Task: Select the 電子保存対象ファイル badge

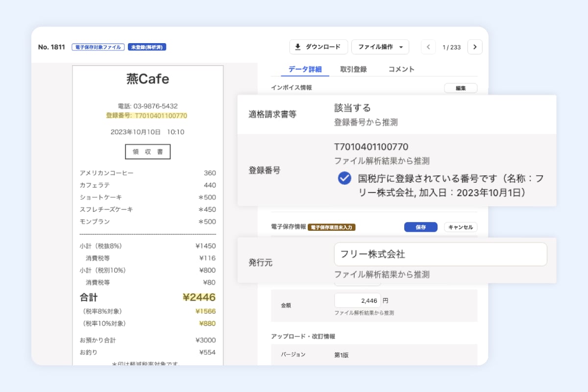Action: coord(98,47)
